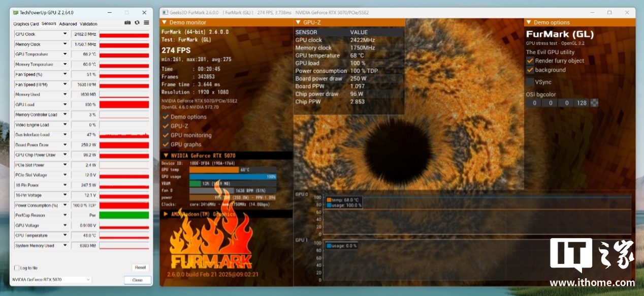Open the GPU Clock sensor dropdown
Screen dimensions: 644x296
(x=65, y=34)
